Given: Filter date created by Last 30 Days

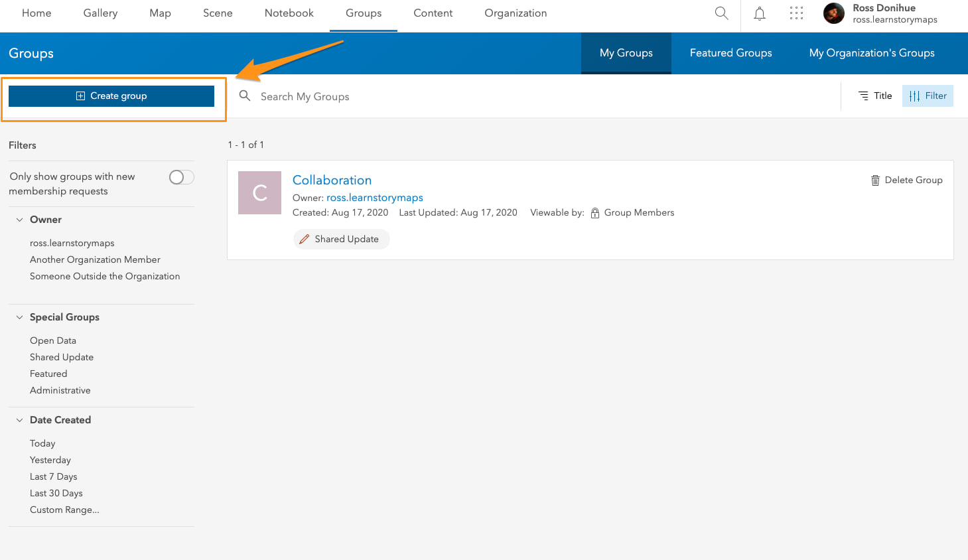Looking at the screenshot, I should click(56, 493).
